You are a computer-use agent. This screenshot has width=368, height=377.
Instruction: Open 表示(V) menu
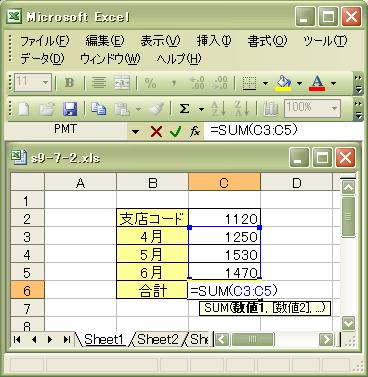(160, 41)
